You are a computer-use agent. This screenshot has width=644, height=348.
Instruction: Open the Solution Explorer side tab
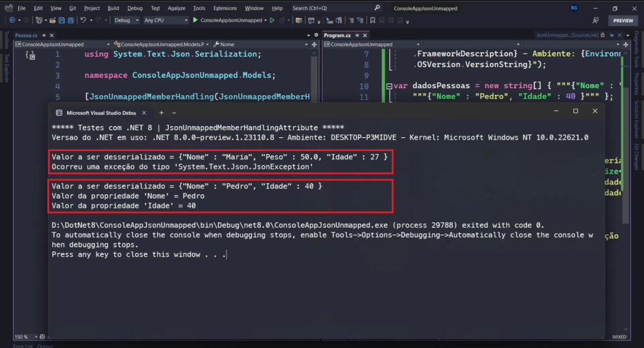point(636,119)
